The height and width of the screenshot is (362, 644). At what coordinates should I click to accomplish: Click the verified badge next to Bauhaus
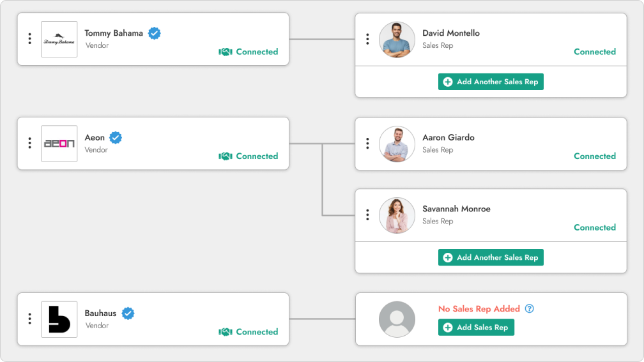[128, 313]
